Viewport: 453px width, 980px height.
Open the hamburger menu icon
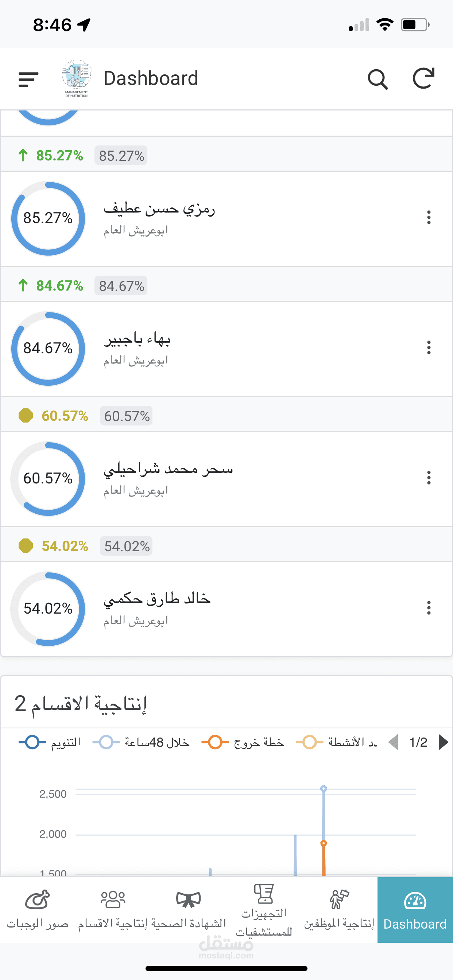tap(28, 79)
